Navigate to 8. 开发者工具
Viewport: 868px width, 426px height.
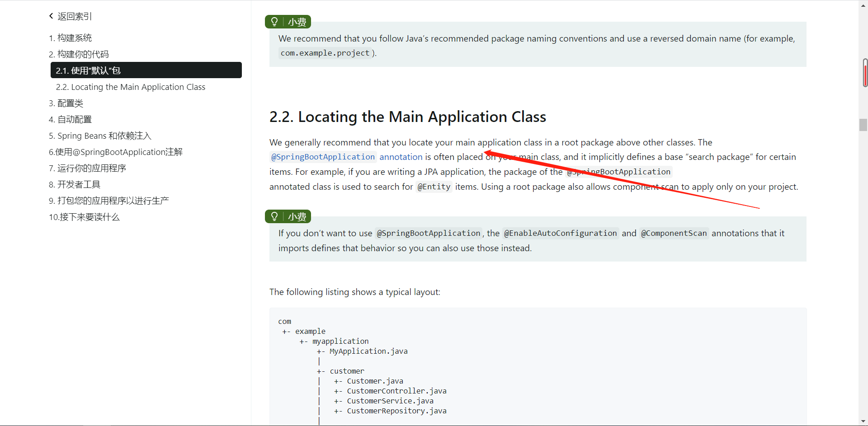coord(75,184)
